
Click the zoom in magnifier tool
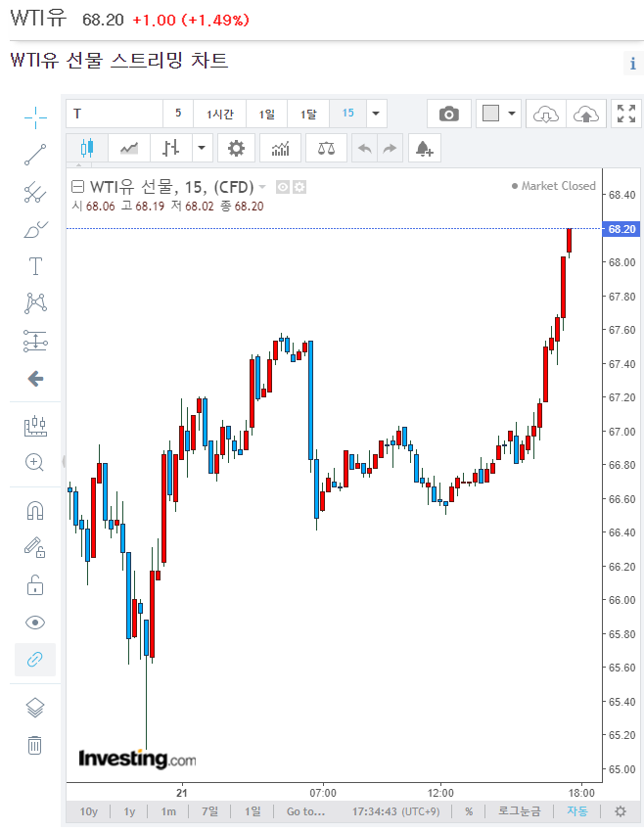point(35,463)
